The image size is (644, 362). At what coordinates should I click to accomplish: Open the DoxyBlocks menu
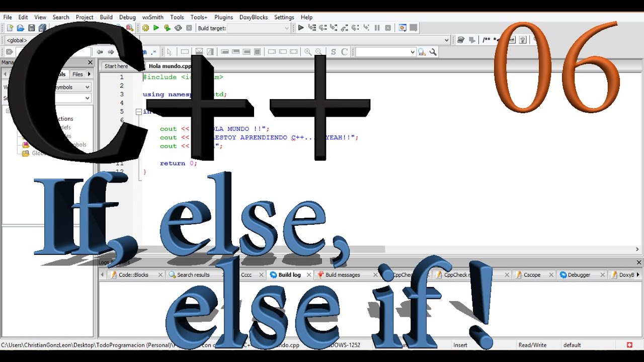[254, 17]
